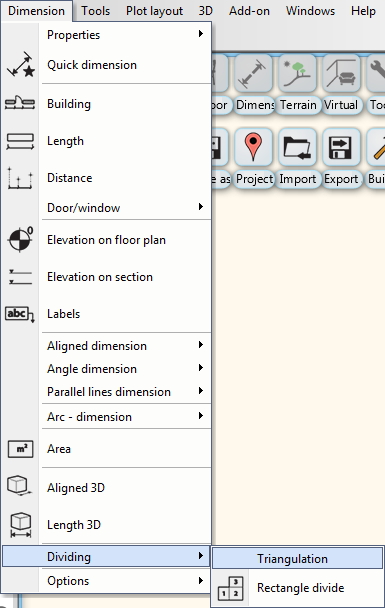Click the Elevation on floor plan icon
Viewport: 385px width, 608px height.
coord(20,239)
